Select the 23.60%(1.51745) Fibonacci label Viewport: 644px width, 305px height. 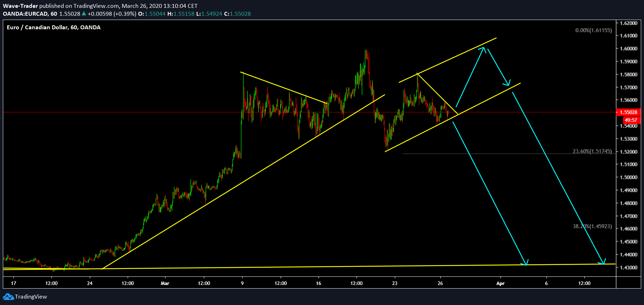[592, 151]
